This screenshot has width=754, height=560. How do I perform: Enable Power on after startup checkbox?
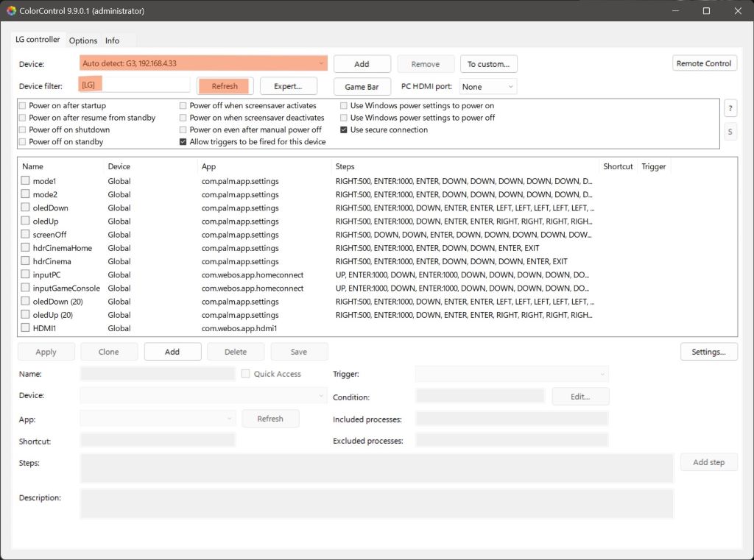coord(23,106)
